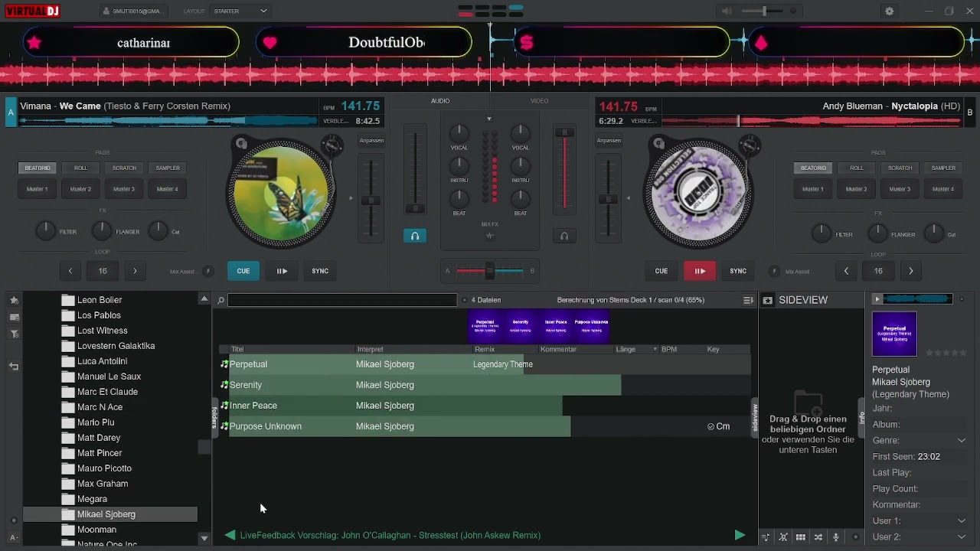Open the Mix FX plus button
The height and width of the screenshot is (551, 980).
[490, 236]
